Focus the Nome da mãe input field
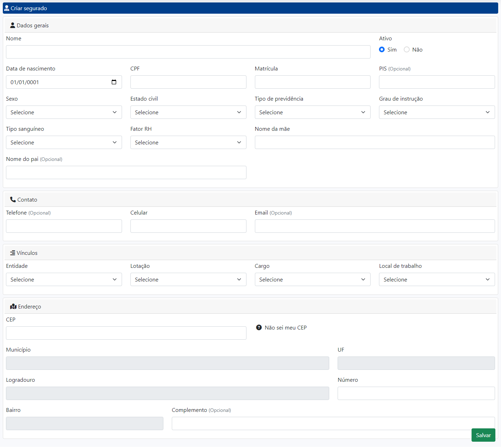 375,142
